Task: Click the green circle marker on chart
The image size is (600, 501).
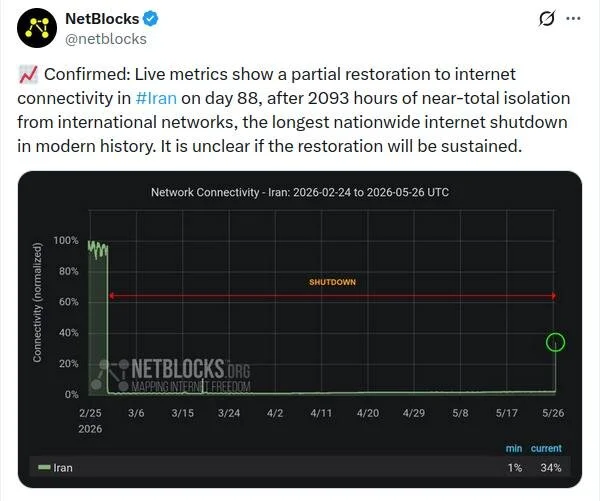Action: click(x=555, y=342)
